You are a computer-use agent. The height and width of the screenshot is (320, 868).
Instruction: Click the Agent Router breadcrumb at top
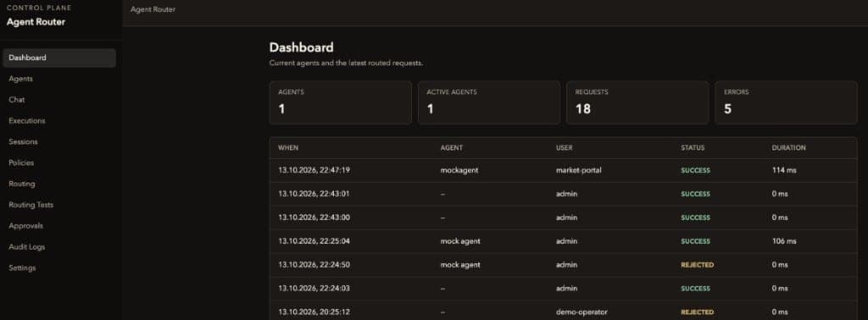click(x=153, y=9)
